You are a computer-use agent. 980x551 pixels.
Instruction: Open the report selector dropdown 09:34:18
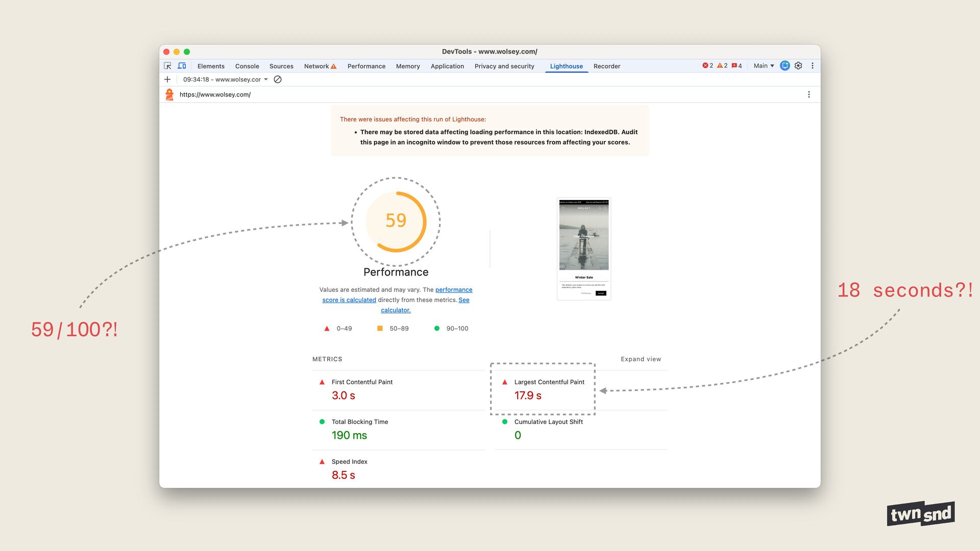coord(225,80)
